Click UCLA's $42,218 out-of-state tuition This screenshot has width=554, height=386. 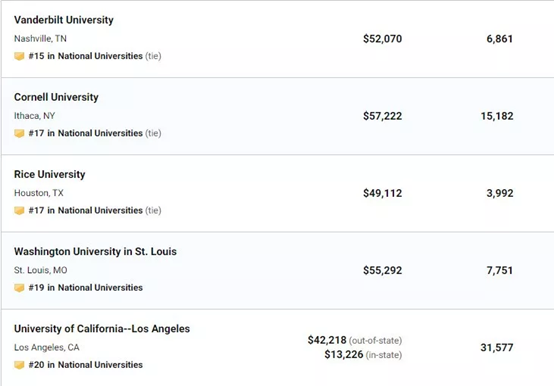327,340
